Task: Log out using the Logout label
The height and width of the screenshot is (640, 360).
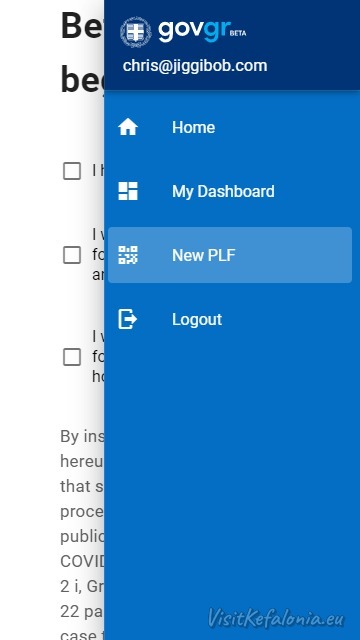Action: point(197,319)
